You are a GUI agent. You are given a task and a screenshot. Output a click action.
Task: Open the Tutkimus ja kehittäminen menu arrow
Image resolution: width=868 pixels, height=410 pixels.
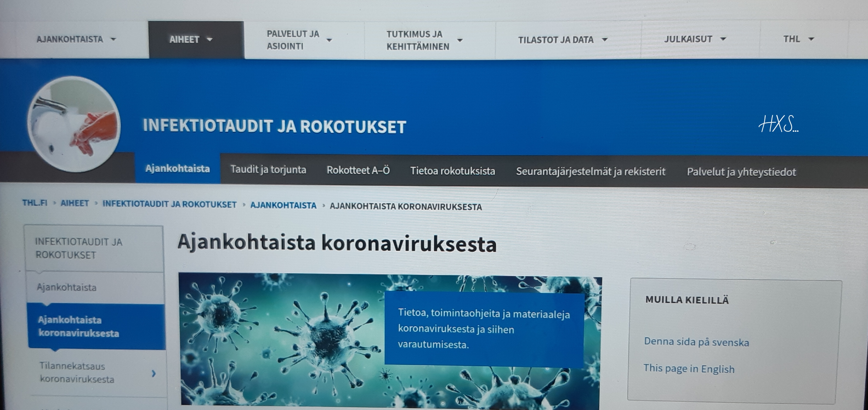click(459, 40)
